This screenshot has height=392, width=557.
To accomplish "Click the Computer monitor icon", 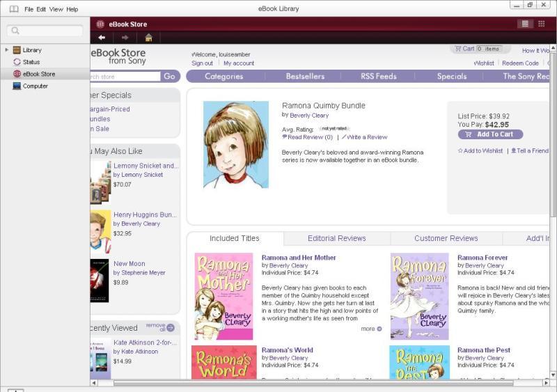I will tap(17, 86).
